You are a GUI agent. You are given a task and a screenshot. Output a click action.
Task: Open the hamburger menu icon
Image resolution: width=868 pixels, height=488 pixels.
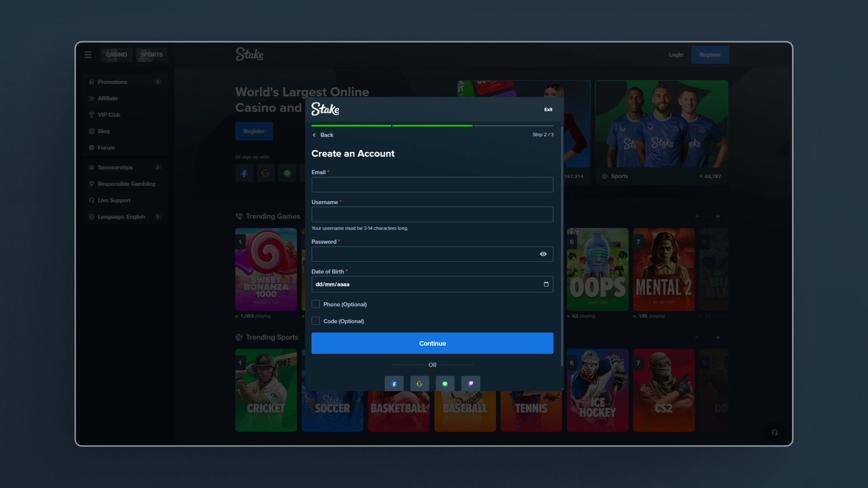click(x=88, y=55)
